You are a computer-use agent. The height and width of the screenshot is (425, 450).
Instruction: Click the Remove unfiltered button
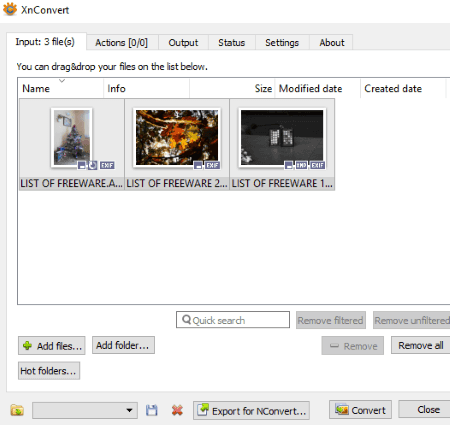click(x=412, y=320)
